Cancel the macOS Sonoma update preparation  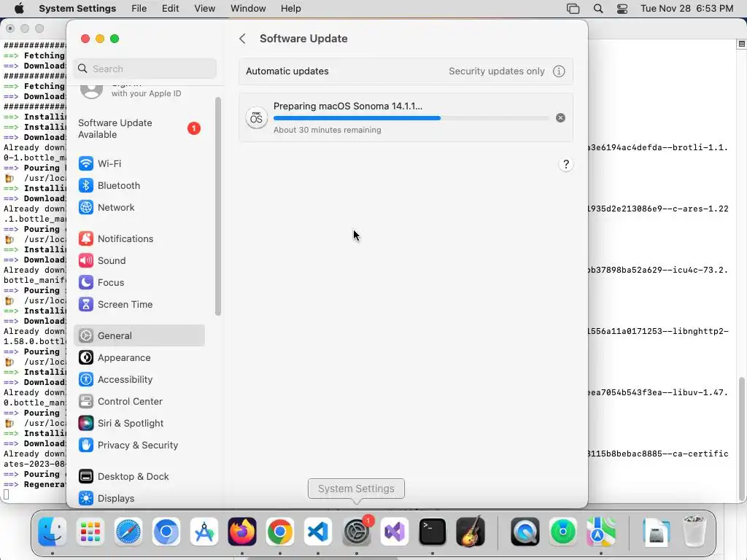560,117
